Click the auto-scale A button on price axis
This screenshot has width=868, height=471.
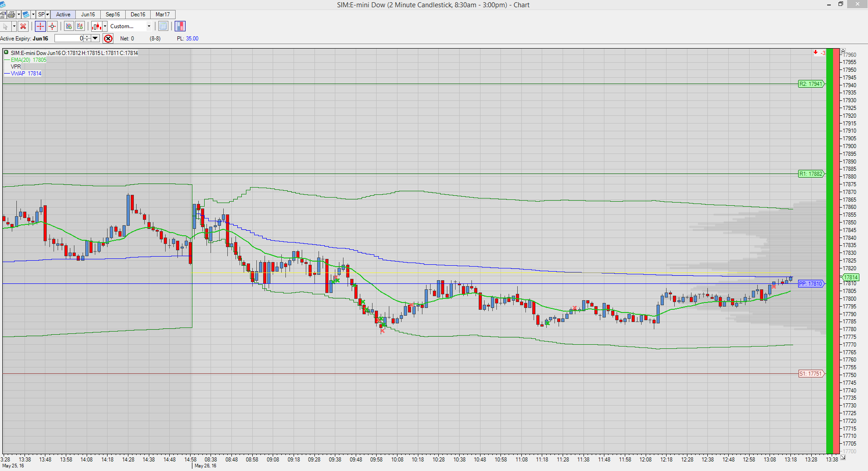843,51
